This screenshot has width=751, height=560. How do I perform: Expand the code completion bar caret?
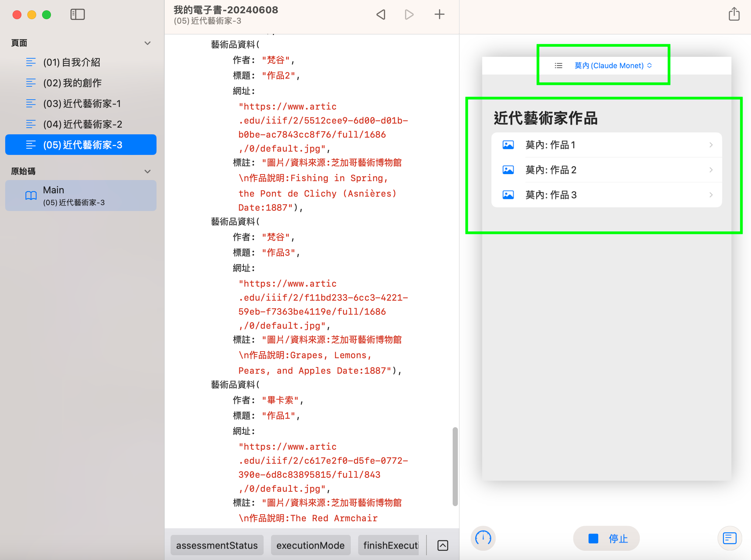click(443, 545)
